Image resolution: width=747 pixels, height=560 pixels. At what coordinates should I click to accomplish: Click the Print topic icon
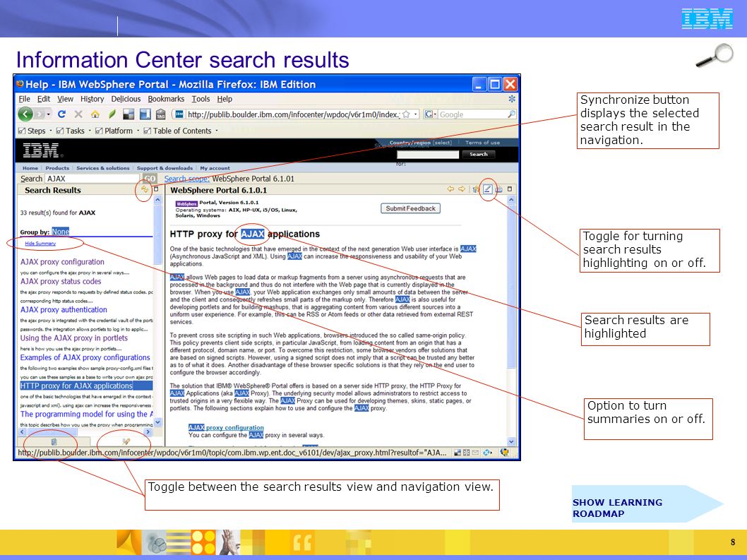pos(498,189)
